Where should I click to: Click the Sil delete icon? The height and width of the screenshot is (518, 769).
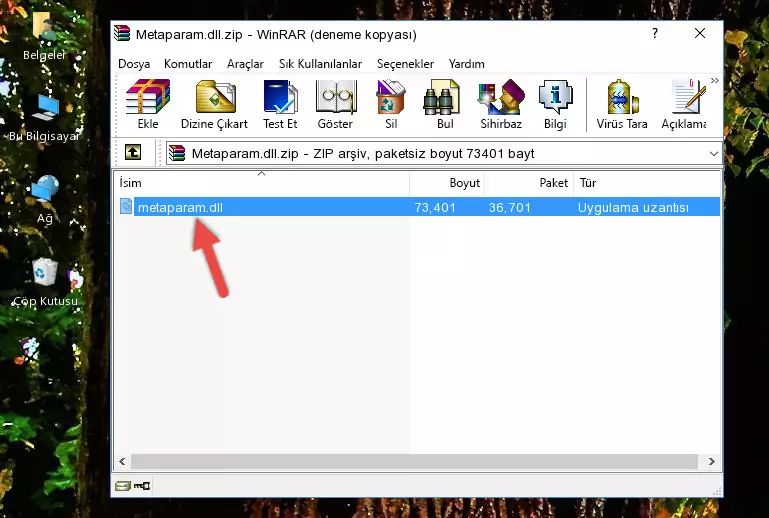tap(391, 104)
